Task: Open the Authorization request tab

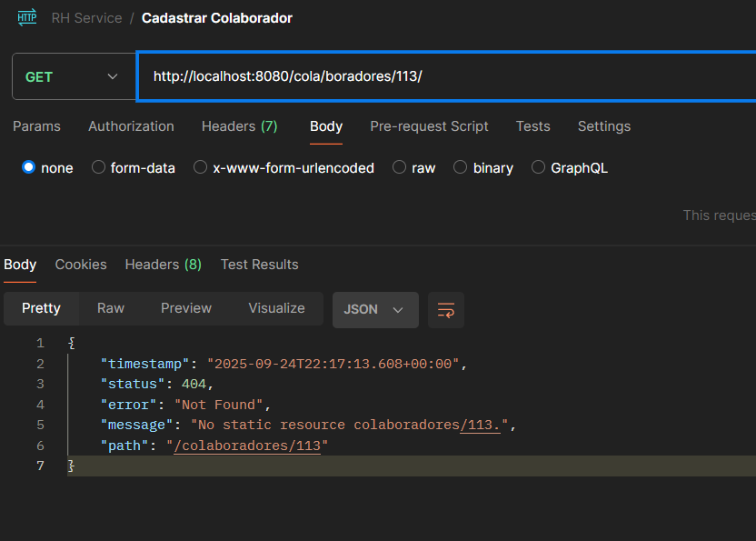Action: [x=131, y=126]
